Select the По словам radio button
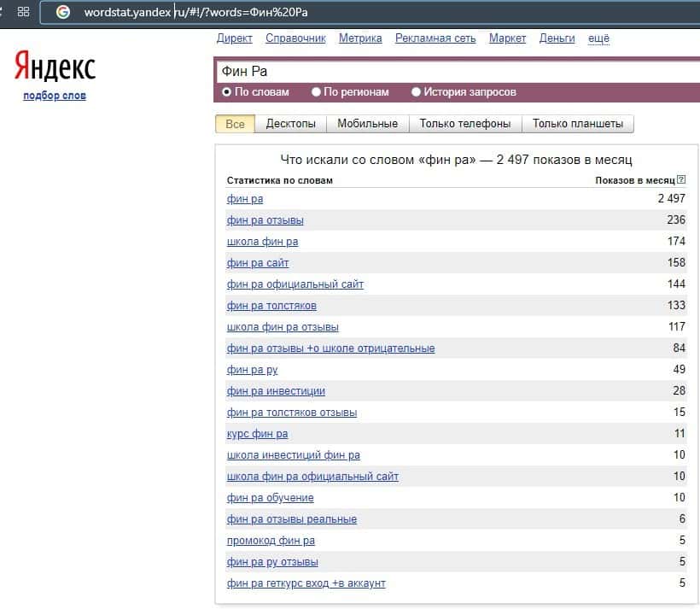This screenshot has height=609, width=700. [227, 92]
